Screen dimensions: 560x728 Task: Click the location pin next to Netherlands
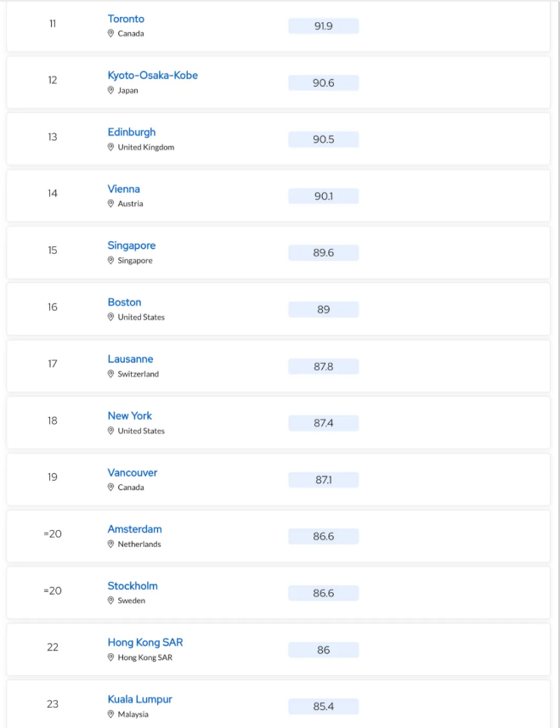tap(110, 545)
